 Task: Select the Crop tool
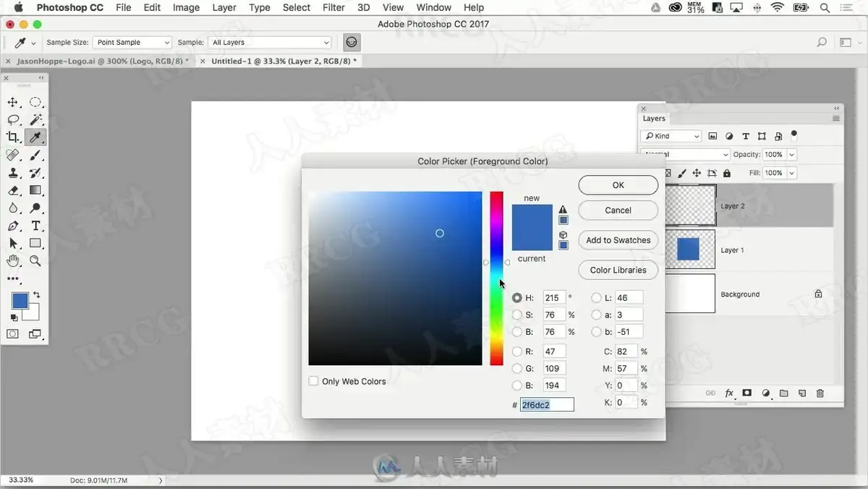pyautogui.click(x=13, y=137)
